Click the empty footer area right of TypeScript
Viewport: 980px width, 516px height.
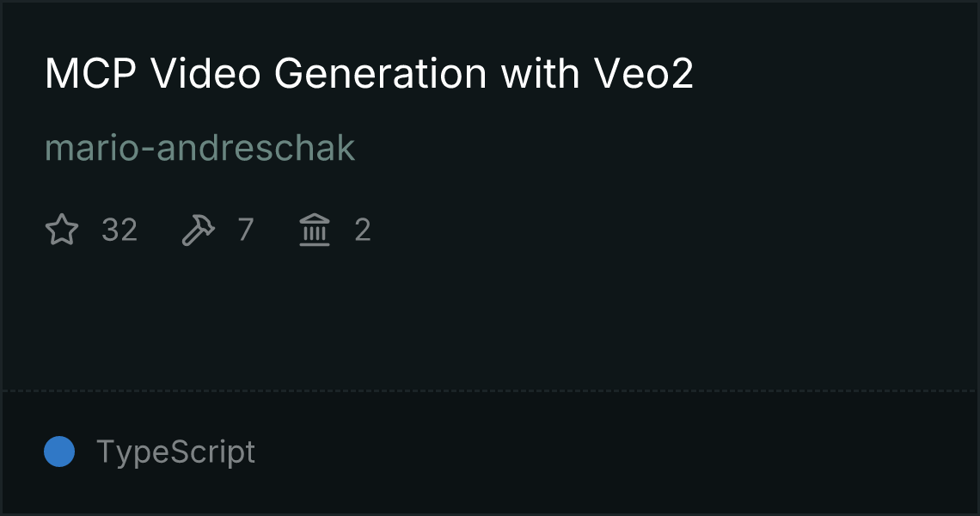602,451
